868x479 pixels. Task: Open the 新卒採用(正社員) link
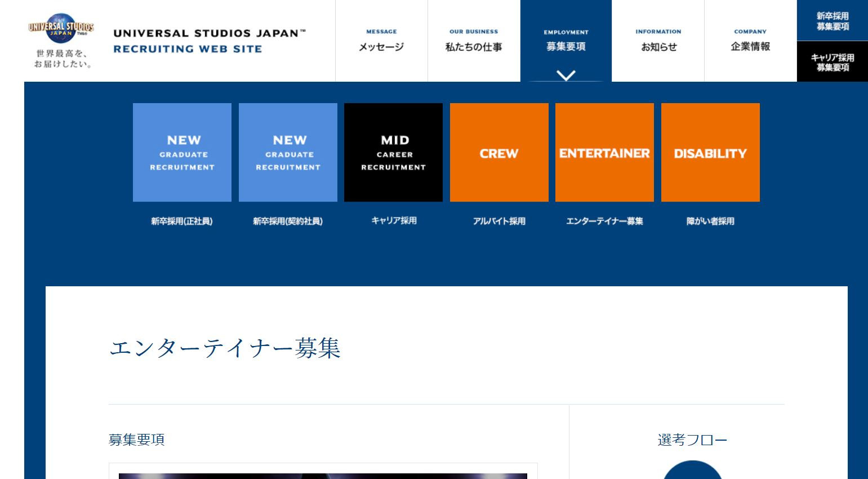pos(182,221)
